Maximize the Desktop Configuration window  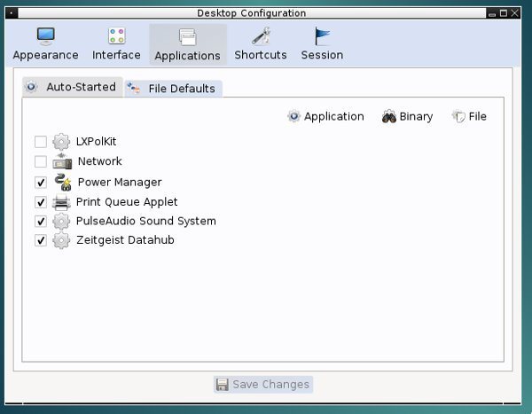(x=504, y=13)
